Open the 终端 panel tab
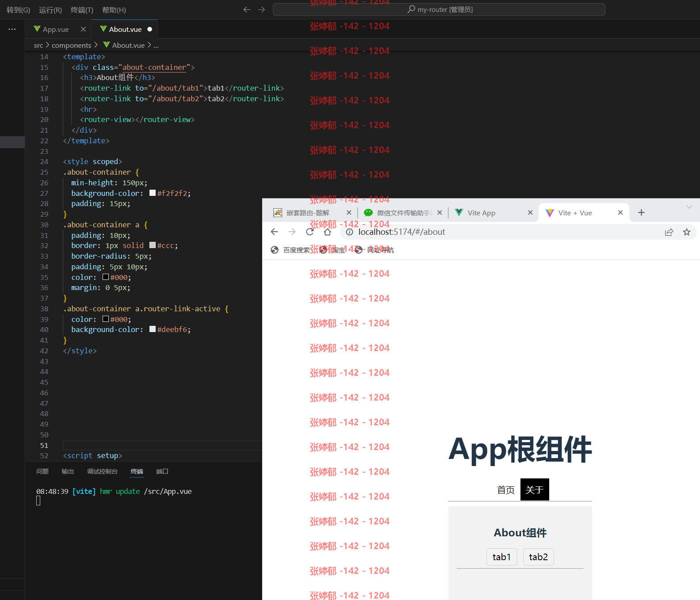Screen dimensions: 700x600 (x=137, y=471)
